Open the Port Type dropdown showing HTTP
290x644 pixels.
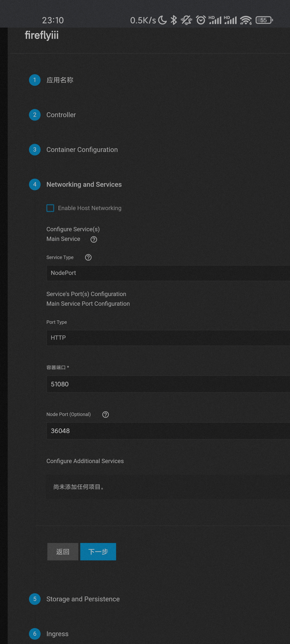[168, 338]
